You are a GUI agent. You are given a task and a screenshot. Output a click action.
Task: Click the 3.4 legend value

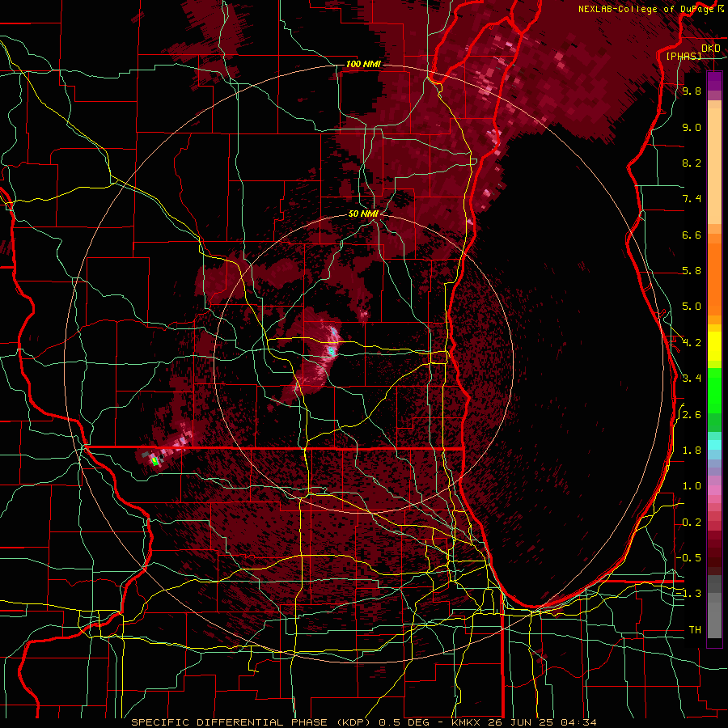692,379
